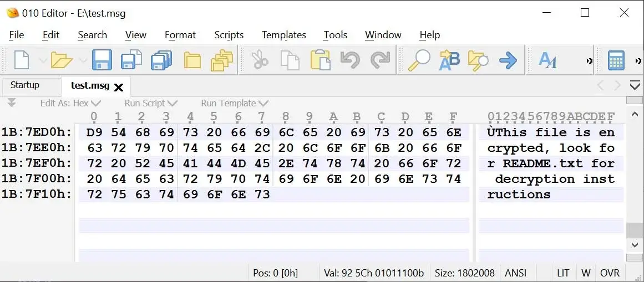Click the New file icon
Viewport: 644px width, 282px height.
22,60
